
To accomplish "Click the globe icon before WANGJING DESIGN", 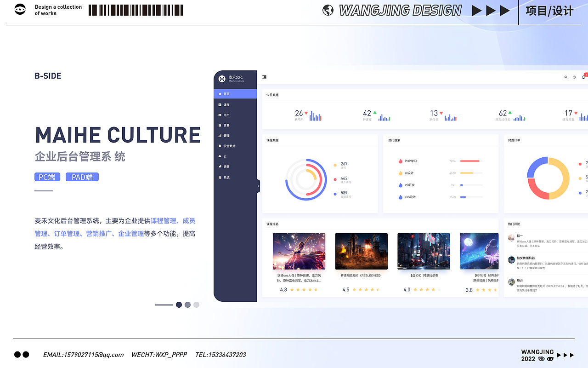I will tap(328, 10).
